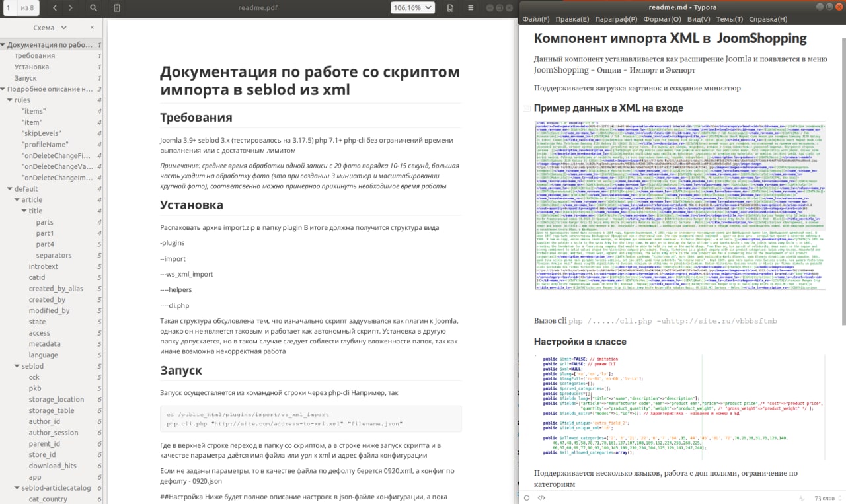Click the XML sample data image in Typora
Viewport: 846px width, 504px height.
pos(680,205)
